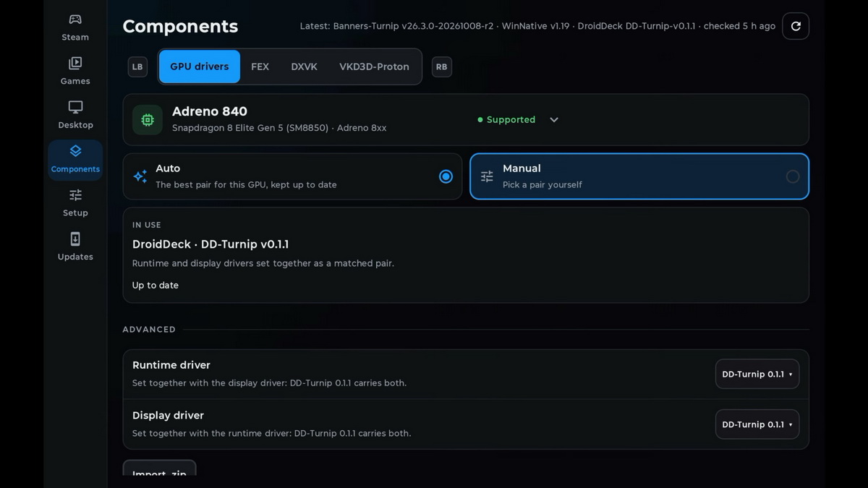Open the Display driver DD-Turnip dropdown

tap(757, 424)
